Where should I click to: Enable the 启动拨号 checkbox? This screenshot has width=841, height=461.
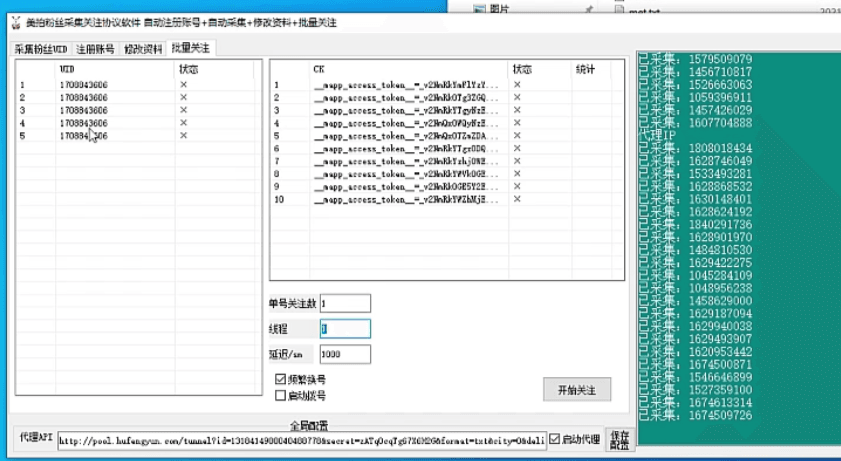[281, 395]
